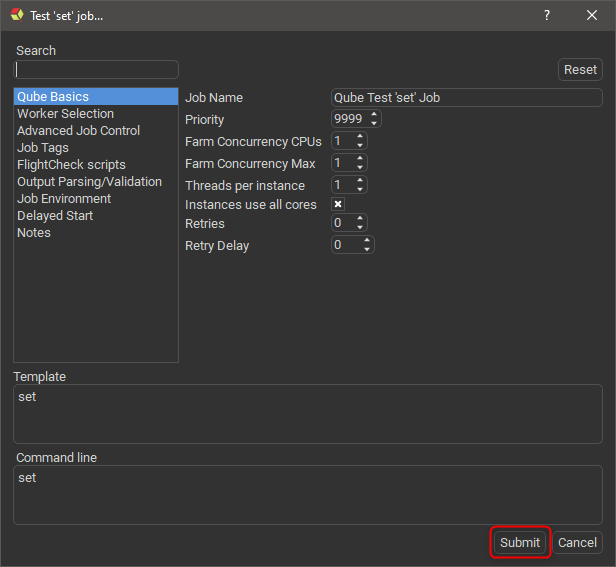Increase Priority with the up arrow

[374, 115]
